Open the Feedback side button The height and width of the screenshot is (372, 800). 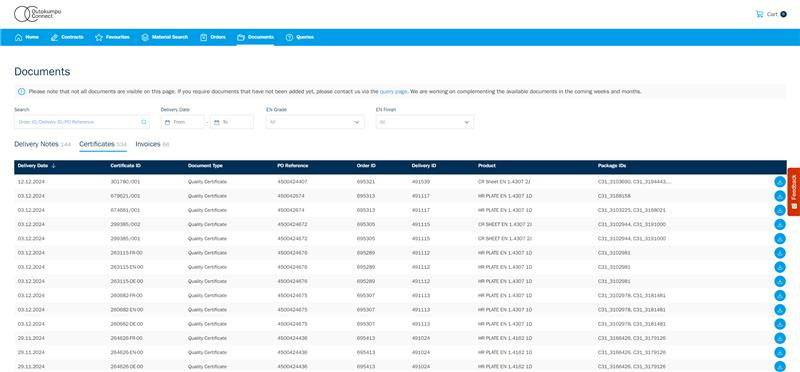pos(794,192)
